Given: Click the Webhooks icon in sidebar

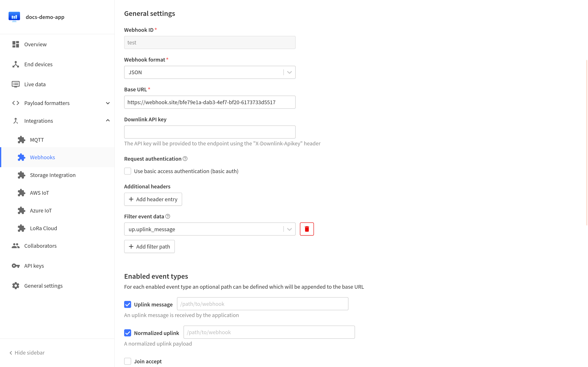Looking at the screenshot, I should tap(21, 157).
